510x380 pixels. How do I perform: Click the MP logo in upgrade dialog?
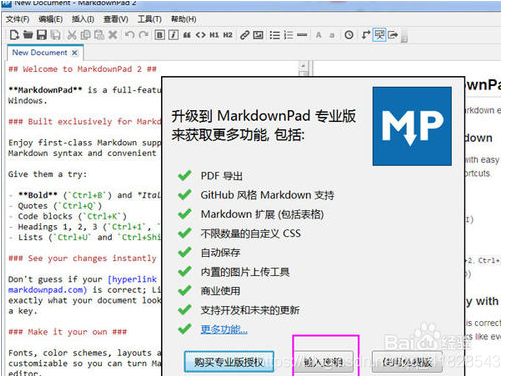click(412, 126)
